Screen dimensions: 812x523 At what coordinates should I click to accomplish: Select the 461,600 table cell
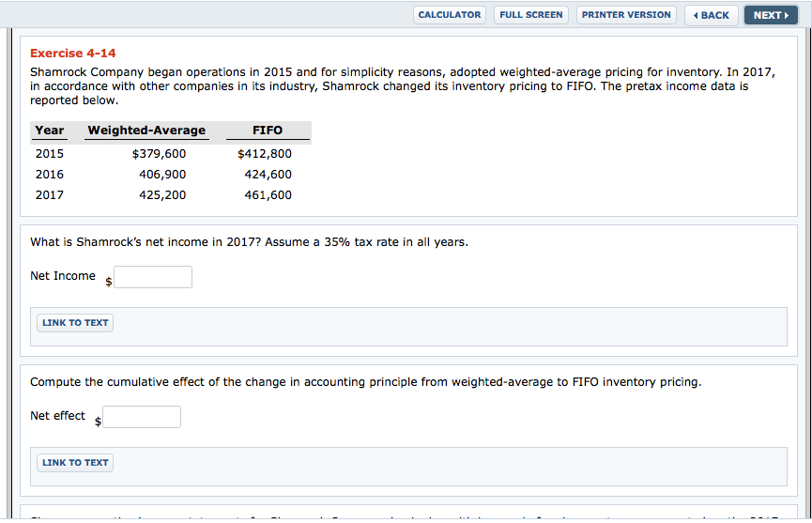(x=268, y=195)
